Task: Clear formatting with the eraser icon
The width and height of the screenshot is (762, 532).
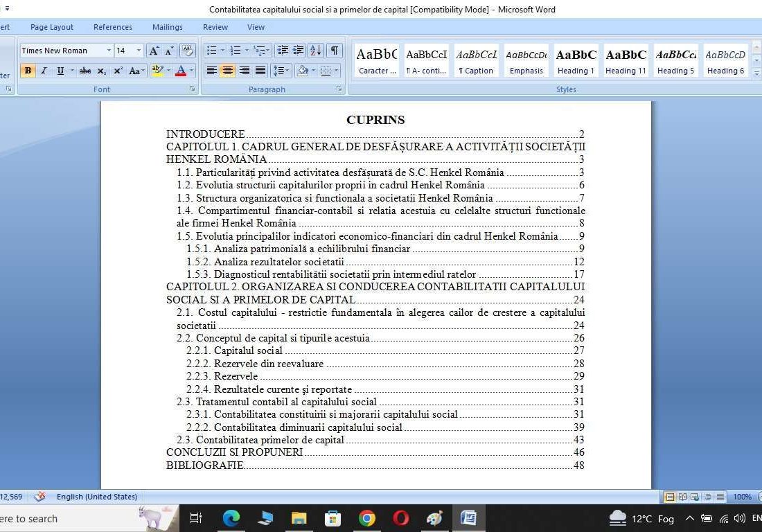Action: [x=187, y=51]
